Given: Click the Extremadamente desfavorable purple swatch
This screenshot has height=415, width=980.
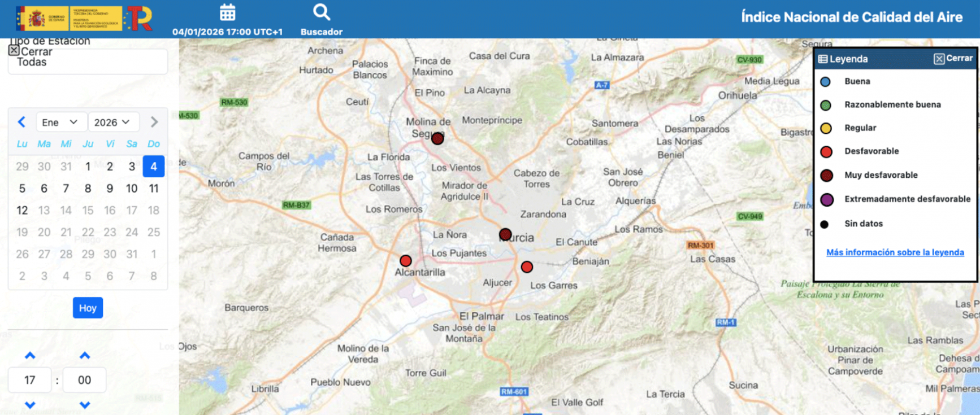Looking at the screenshot, I should tap(827, 199).
